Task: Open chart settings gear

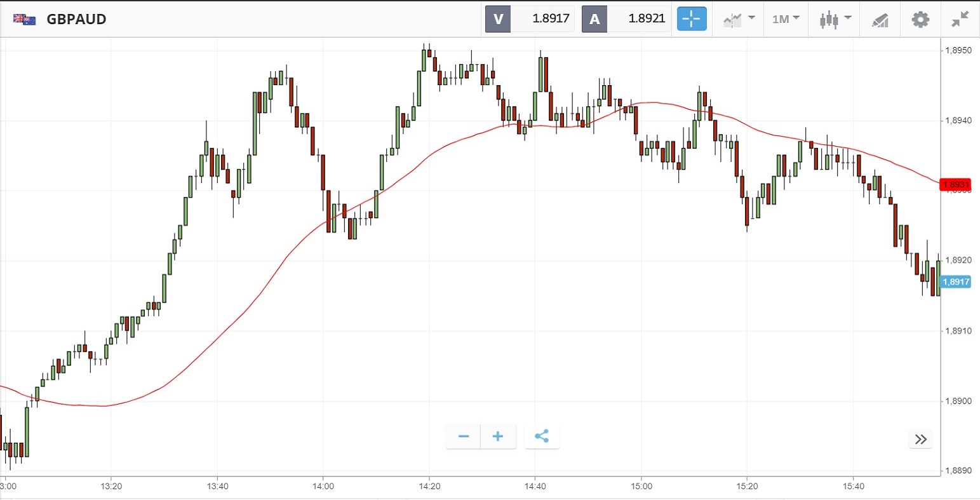Action: [920, 19]
